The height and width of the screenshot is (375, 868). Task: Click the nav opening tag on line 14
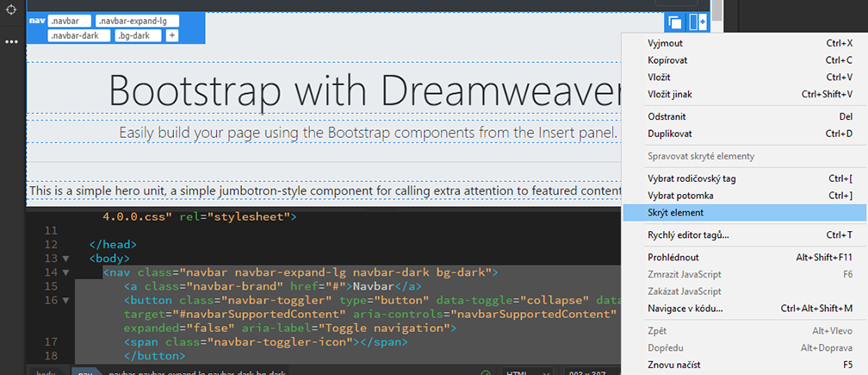pos(301,272)
